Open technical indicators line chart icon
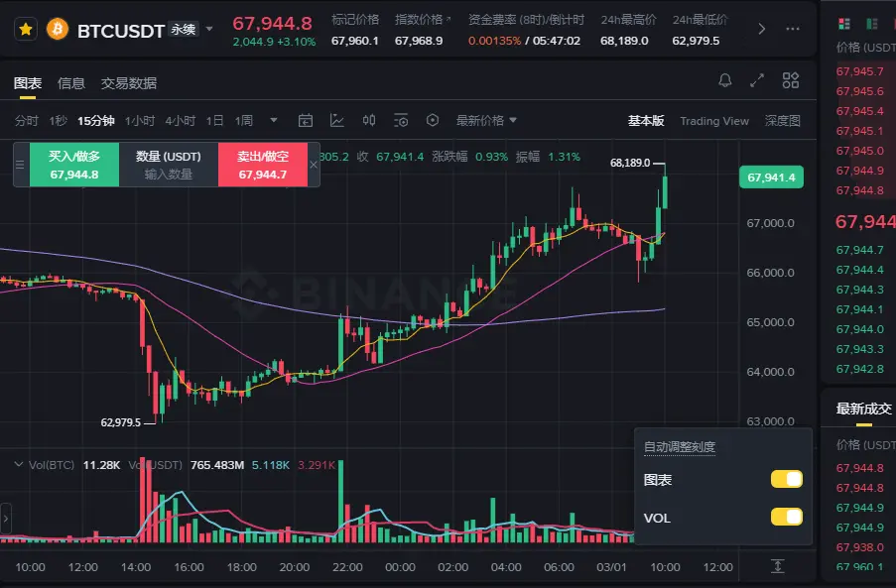This screenshot has width=896, height=588. [337, 120]
